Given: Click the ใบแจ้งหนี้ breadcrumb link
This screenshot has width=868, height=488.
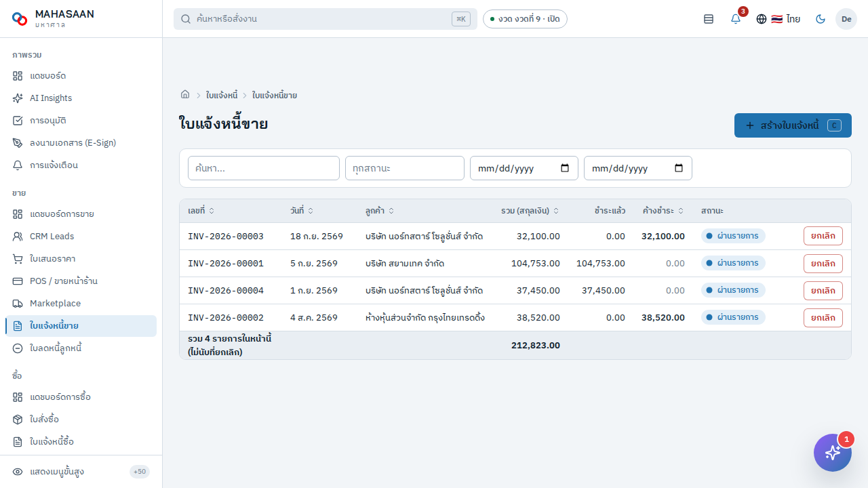Looking at the screenshot, I should [x=222, y=96].
